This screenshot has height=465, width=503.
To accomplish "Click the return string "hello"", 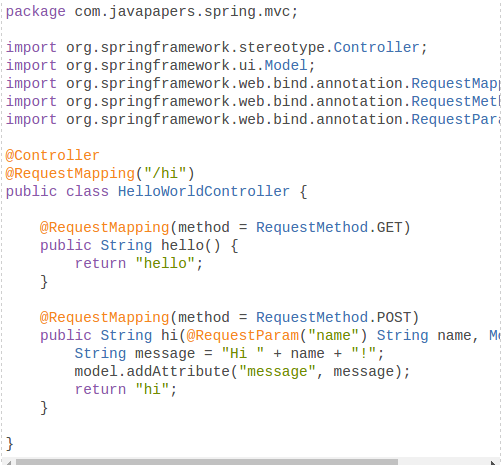I will click(x=165, y=264).
